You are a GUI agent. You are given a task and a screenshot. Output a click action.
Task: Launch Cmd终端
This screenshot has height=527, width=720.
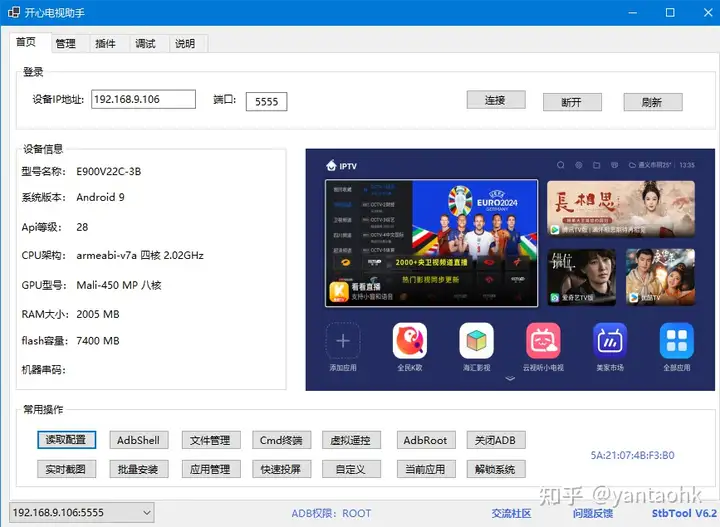point(281,440)
